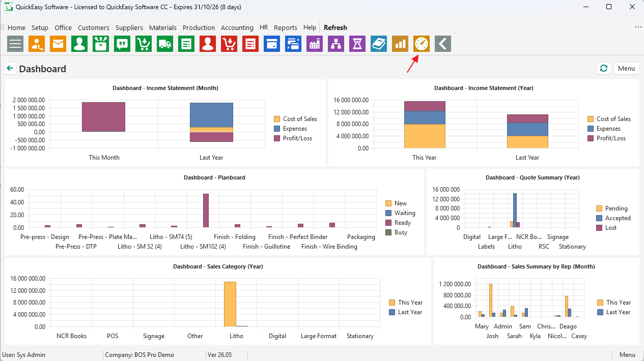This screenshot has width=644, height=361.
Task: Click the blue book accounting icon
Action: [379, 44]
